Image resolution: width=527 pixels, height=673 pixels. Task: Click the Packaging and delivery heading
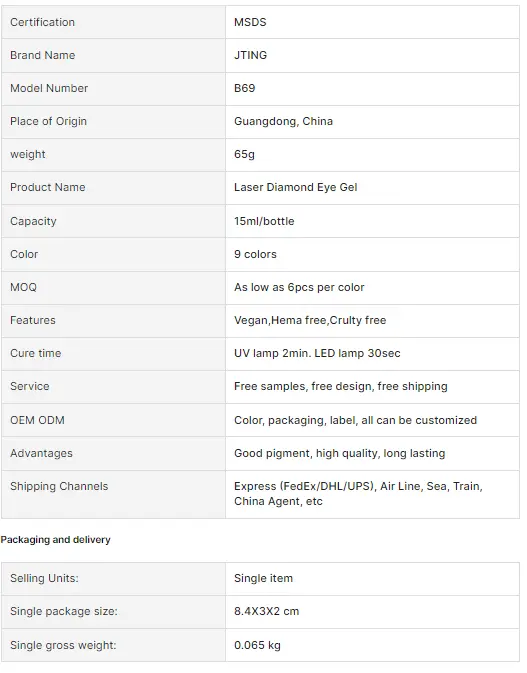point(55,540)
